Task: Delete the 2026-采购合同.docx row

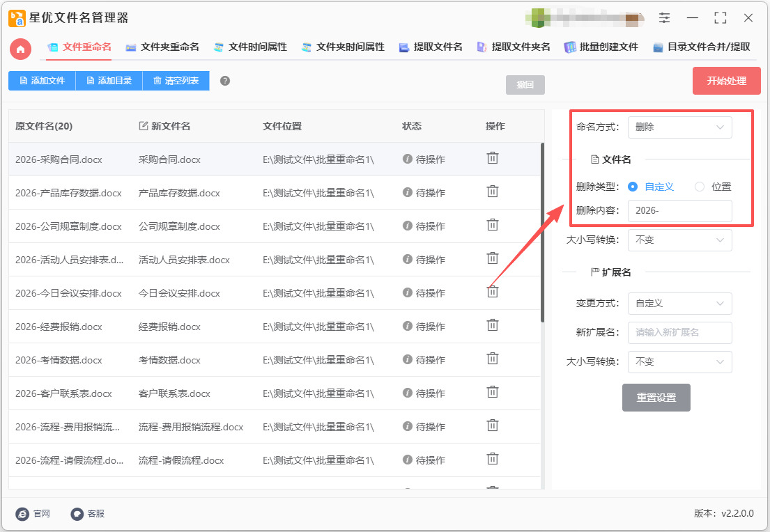Action: point(493,158)
